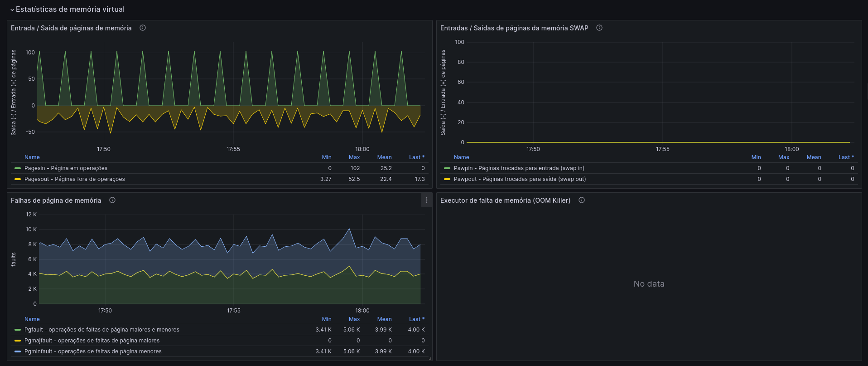
Task: Collapse the Estatísticas de memória virtual row
Action: [67, 9]
